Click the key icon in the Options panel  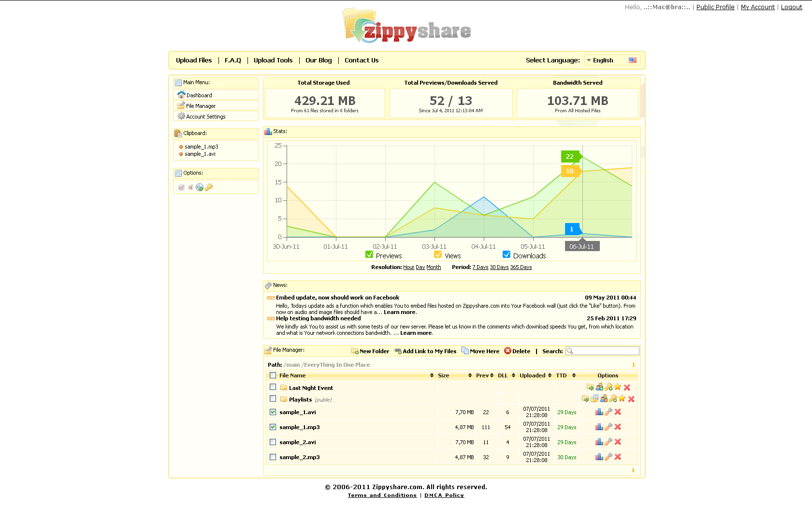209,187
